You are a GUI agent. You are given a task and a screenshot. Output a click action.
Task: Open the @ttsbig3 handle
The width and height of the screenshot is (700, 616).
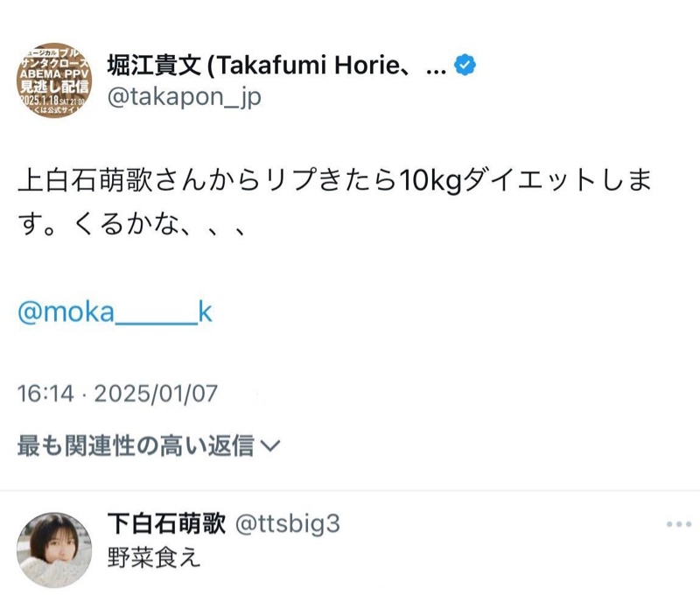(288, 524)
